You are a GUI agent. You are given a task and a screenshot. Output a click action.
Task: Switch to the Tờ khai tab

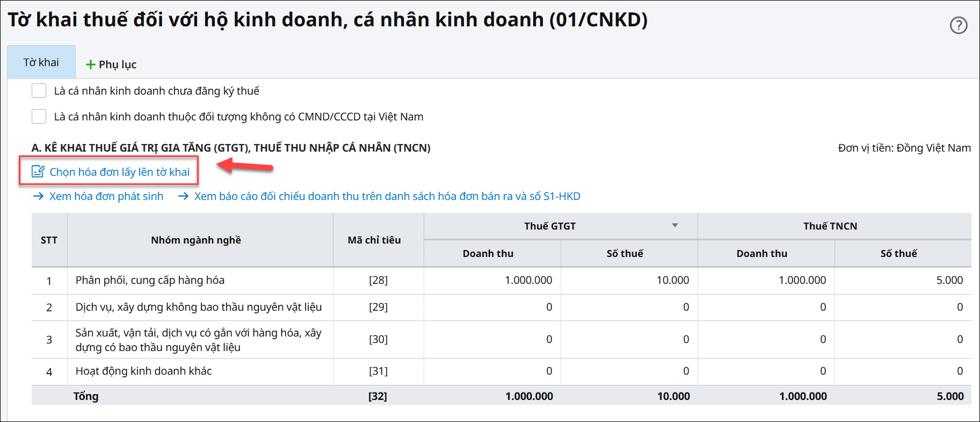(41, 62)
